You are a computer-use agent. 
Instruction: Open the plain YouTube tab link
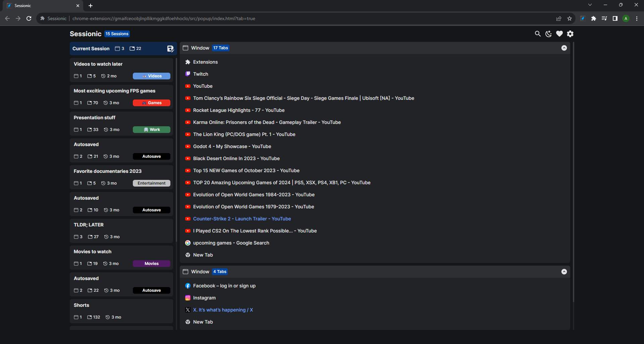click(x=203, y=86)
